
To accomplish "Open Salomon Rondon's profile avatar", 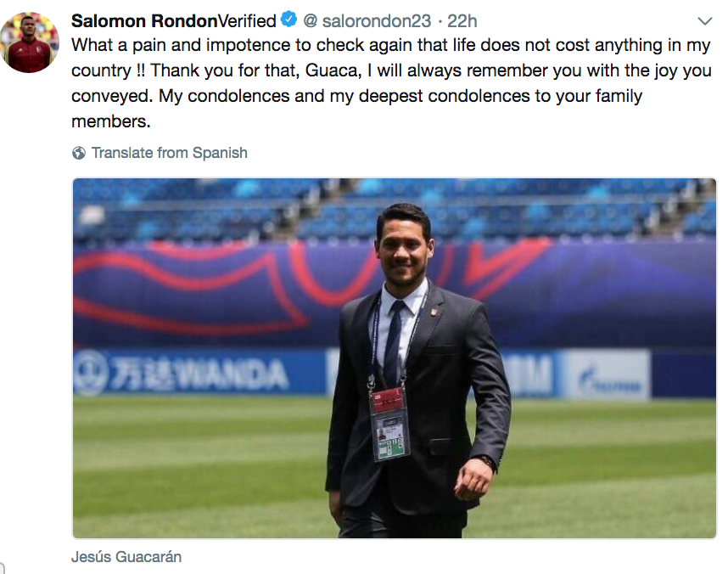I will 31,42.
